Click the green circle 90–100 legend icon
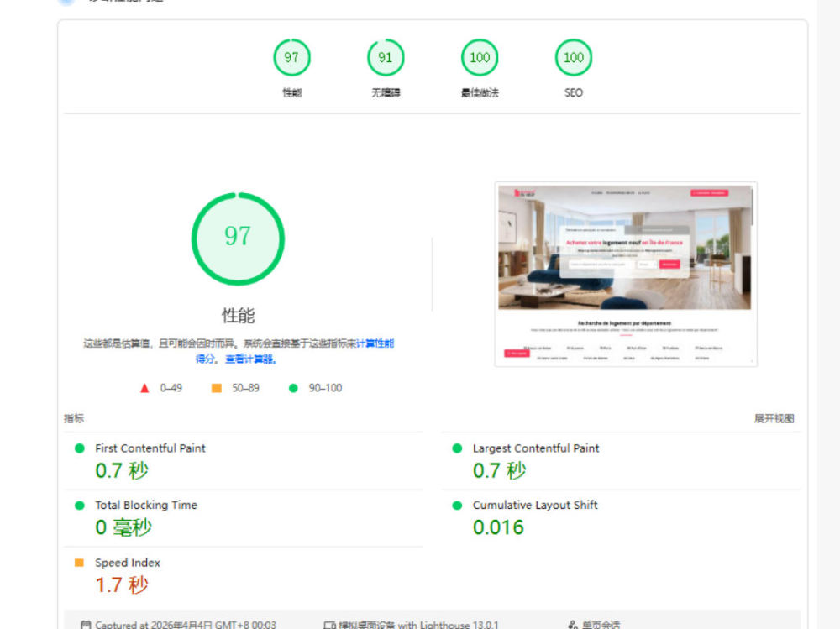This screenshot has height=629, width=840. (293, 388)
